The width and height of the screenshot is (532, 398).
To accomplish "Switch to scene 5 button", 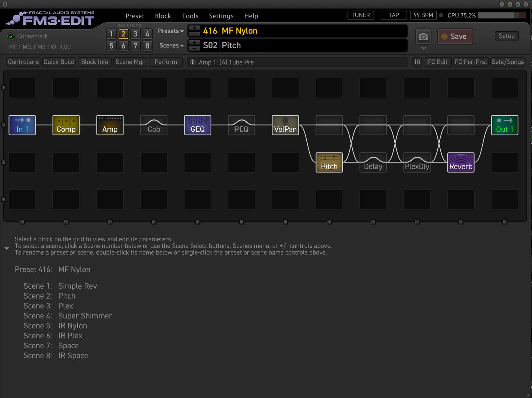I will (x=111, y=46).
